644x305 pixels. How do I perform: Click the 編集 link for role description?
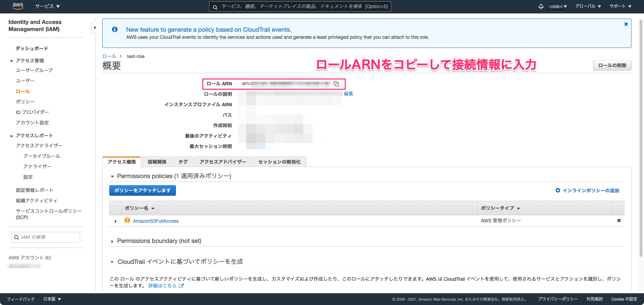(x=348, y=94)
